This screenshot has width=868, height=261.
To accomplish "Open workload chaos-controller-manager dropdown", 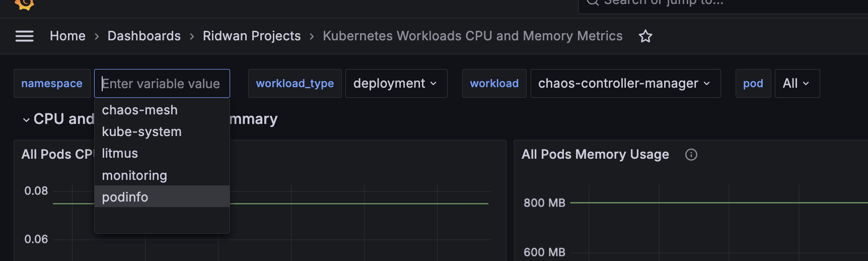I will click(625, 84).
